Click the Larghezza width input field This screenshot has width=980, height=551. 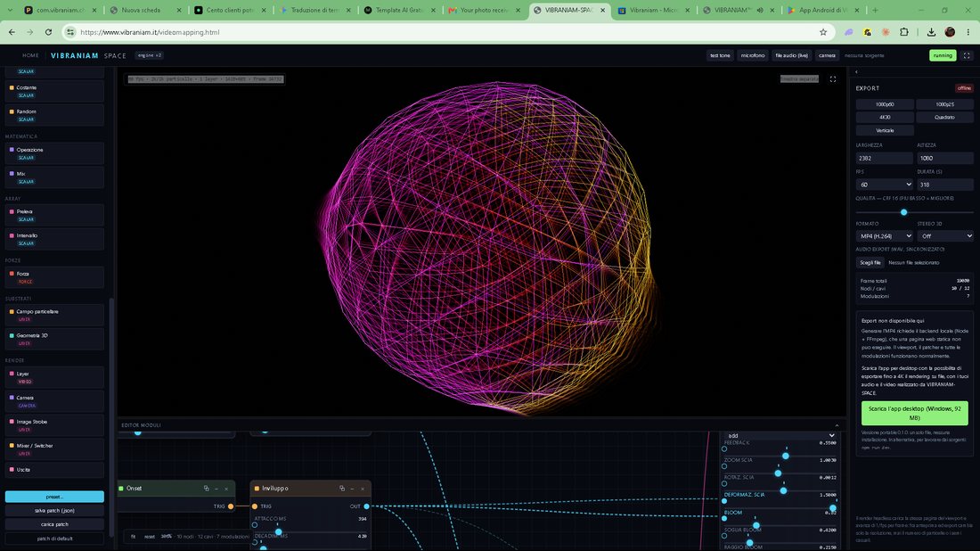(x=885, y=158)
